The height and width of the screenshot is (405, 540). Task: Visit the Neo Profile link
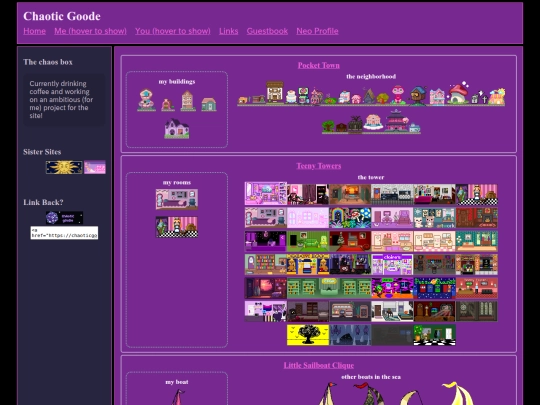click(x=317, y=31)
